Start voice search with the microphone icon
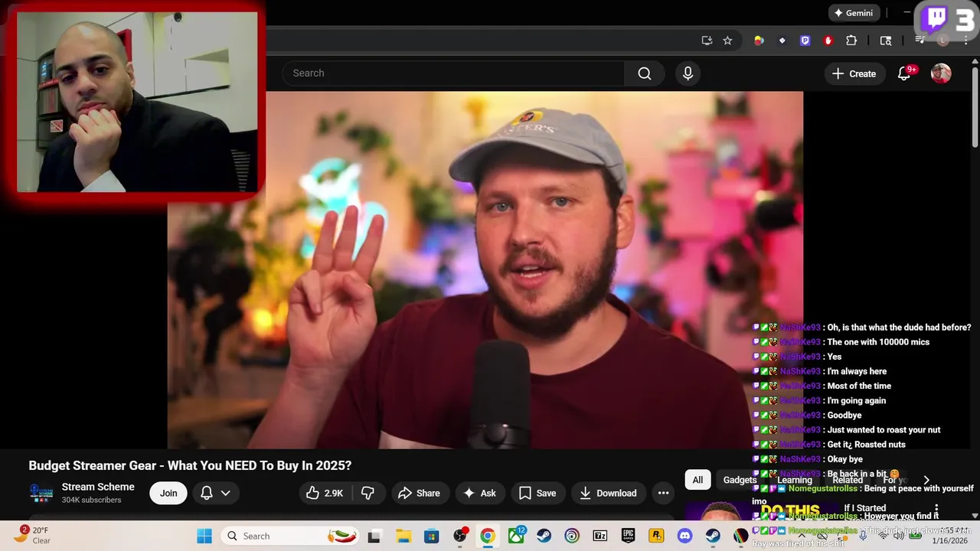 click(688, 73)
